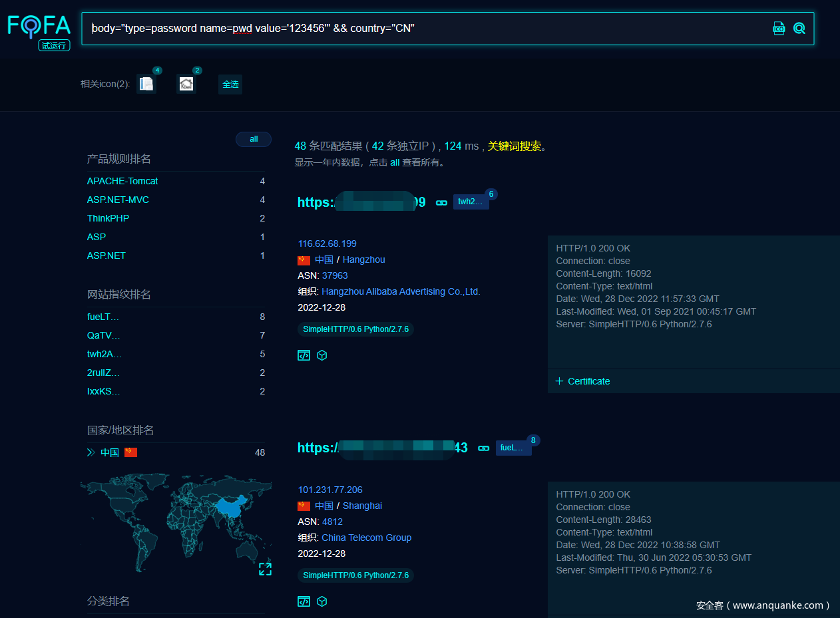Filter by APACHE-Tomcat product
This screenshot has height=618, width=840.
[x=122, y=181]
